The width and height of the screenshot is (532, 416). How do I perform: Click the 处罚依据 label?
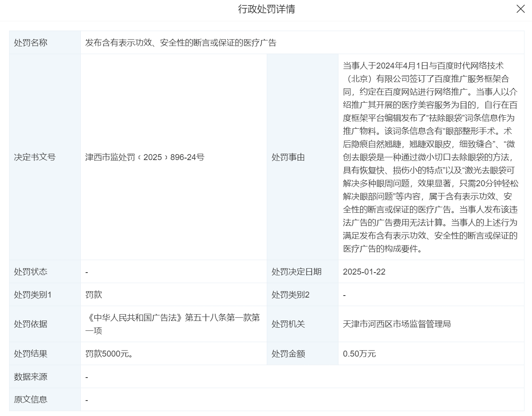pos(30,324)
